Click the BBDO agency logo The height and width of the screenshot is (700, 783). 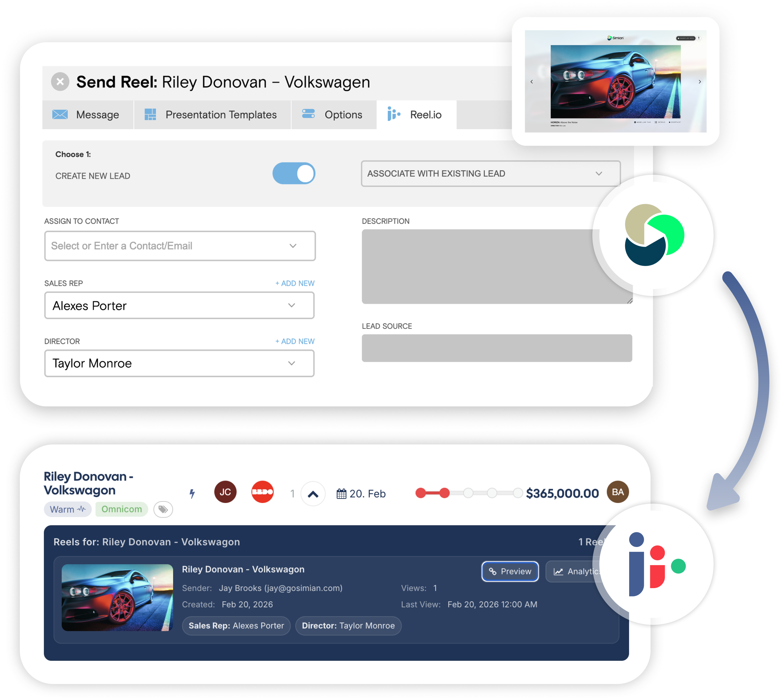(x=262, y=492)
